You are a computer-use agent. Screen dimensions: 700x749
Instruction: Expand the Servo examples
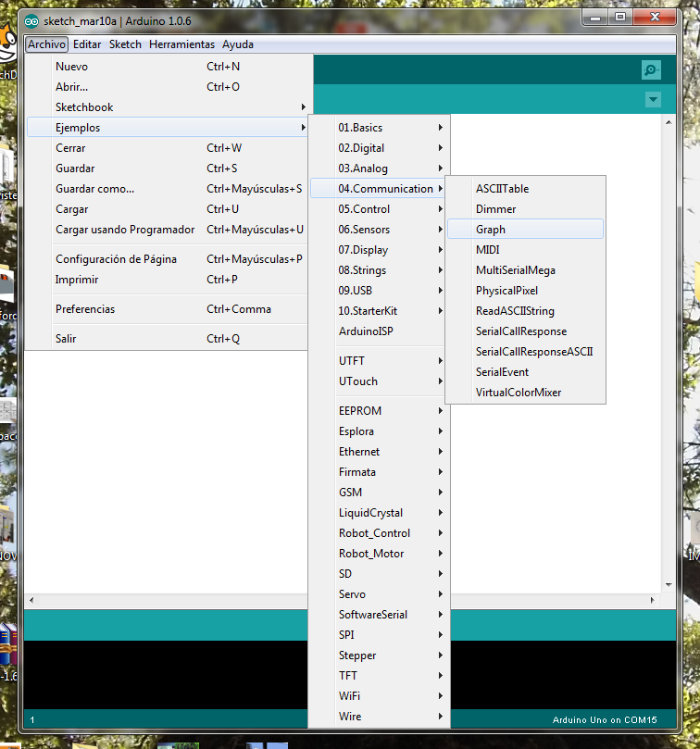pos(379,594)
